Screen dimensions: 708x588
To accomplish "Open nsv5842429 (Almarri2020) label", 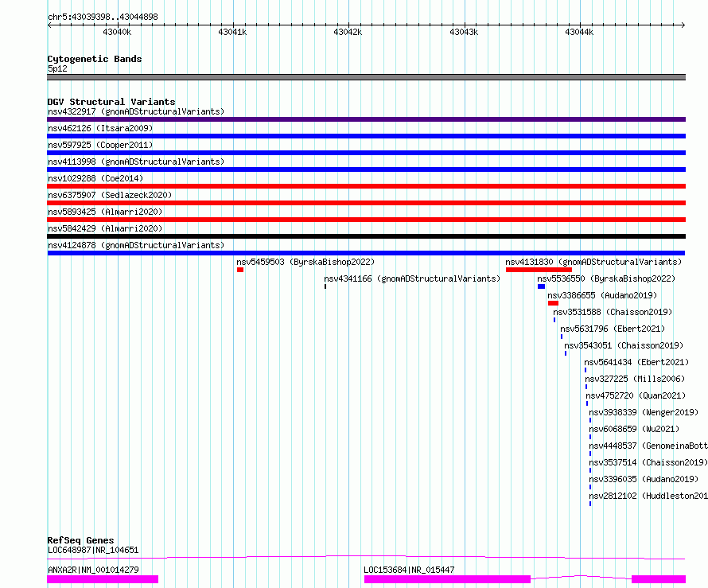I will (105, 228).
